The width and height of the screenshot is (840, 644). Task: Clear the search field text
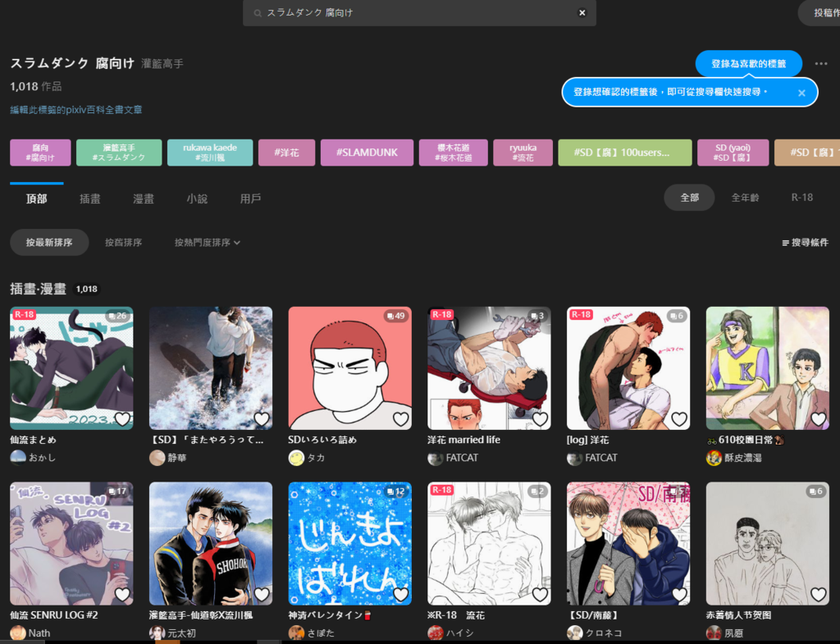tap(582, 13)
